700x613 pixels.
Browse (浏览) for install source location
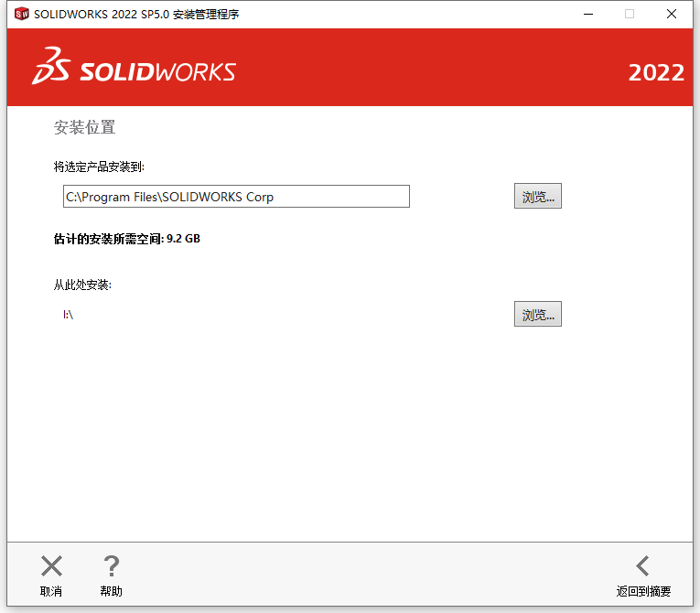[x=537, y=314]
